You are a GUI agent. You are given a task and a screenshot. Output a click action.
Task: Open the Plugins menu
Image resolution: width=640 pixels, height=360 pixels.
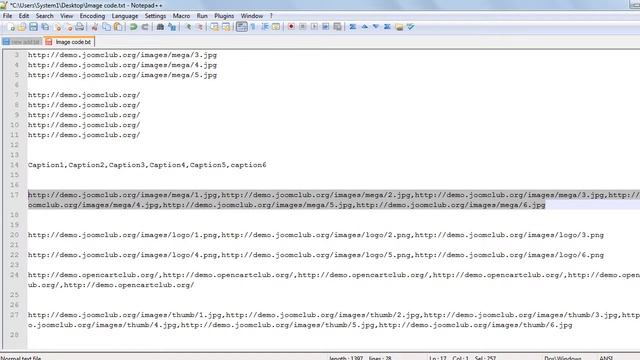[224, 16]
